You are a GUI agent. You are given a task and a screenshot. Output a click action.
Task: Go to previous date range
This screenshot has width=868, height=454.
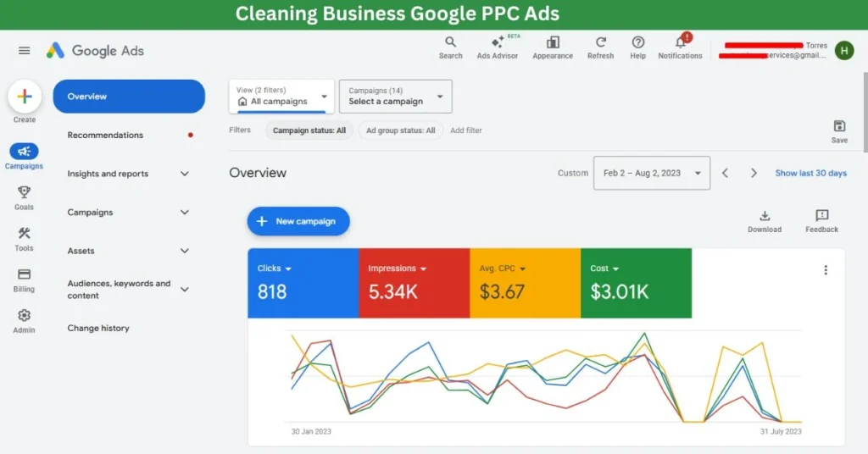pyautogui.click(x=726, y=173)
